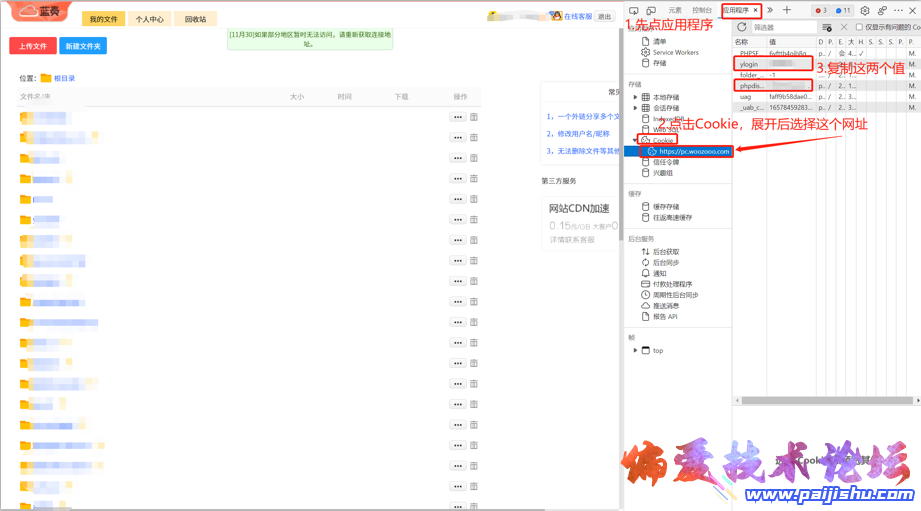Open the 个人中心 tab

(x=149, y=19)
